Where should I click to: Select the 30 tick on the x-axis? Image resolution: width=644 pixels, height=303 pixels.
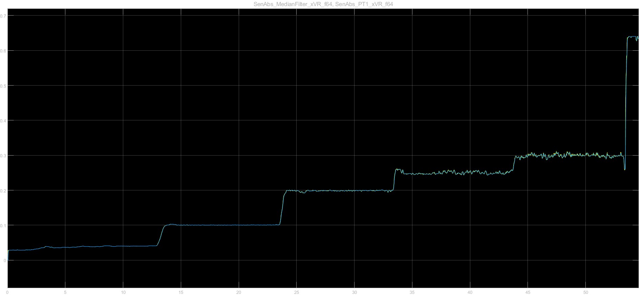355,292
